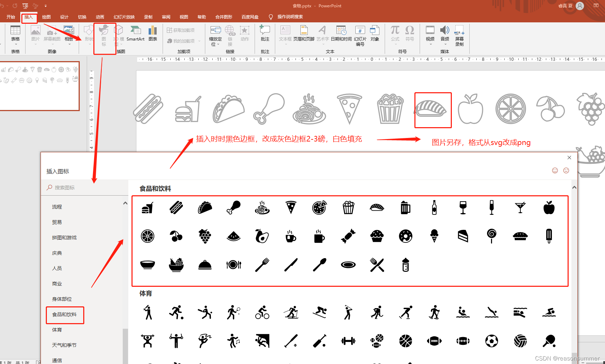Viewport: 605px width, 364px height.
Task: Click the Photo Album (相册) icon
Action: (x=69, y=30)
